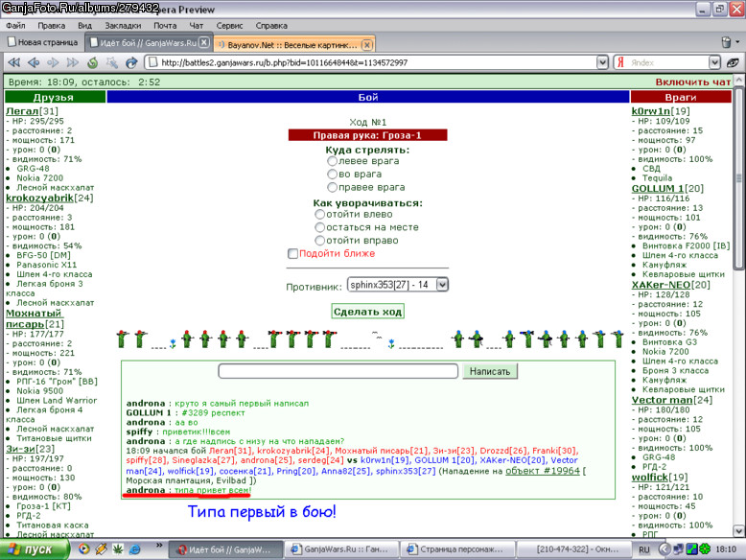Open enemy 'Vector man' profile link

pyautogui.click(x=662, y=400)
